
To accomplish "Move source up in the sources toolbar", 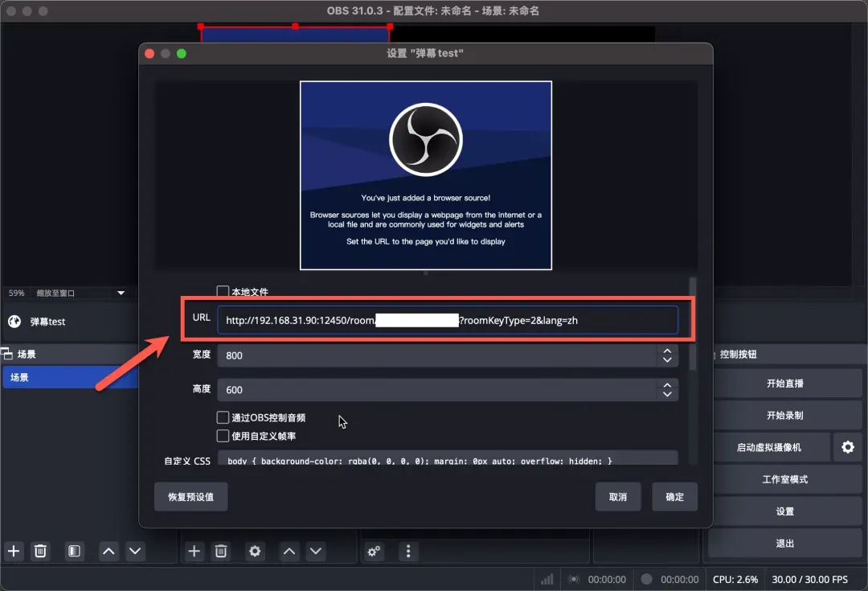I will coord(289,551).
